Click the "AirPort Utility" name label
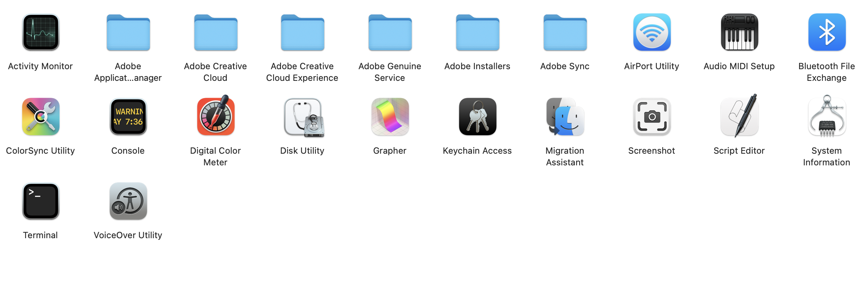The width and height of the screenshot is (868, 295). (652, 66)
